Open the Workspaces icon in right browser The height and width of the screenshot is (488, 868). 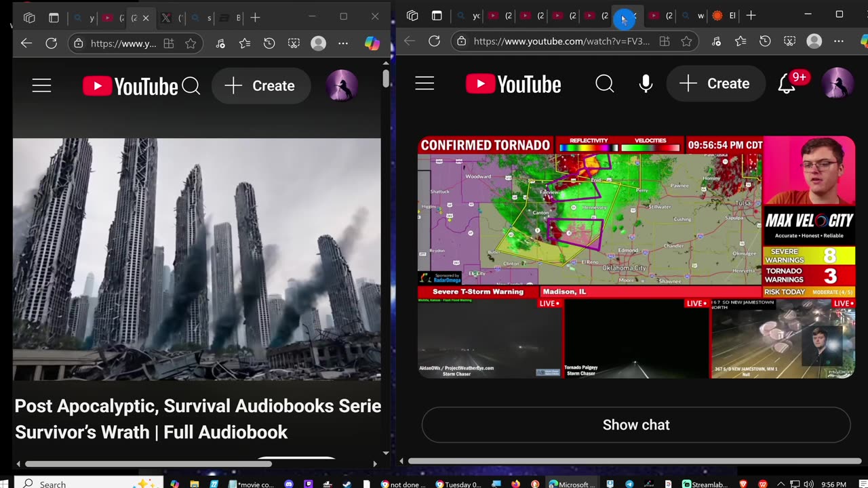(412, 16)
